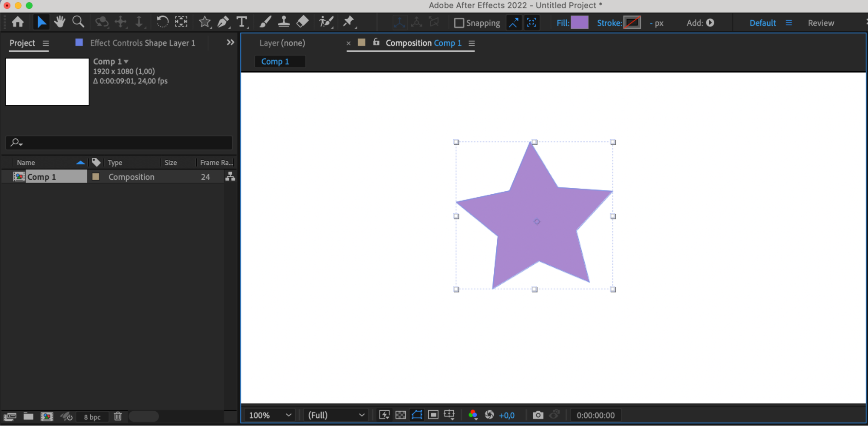868x426 pixels.
Task: Open the Stroke options link
Action: [609, 23]
